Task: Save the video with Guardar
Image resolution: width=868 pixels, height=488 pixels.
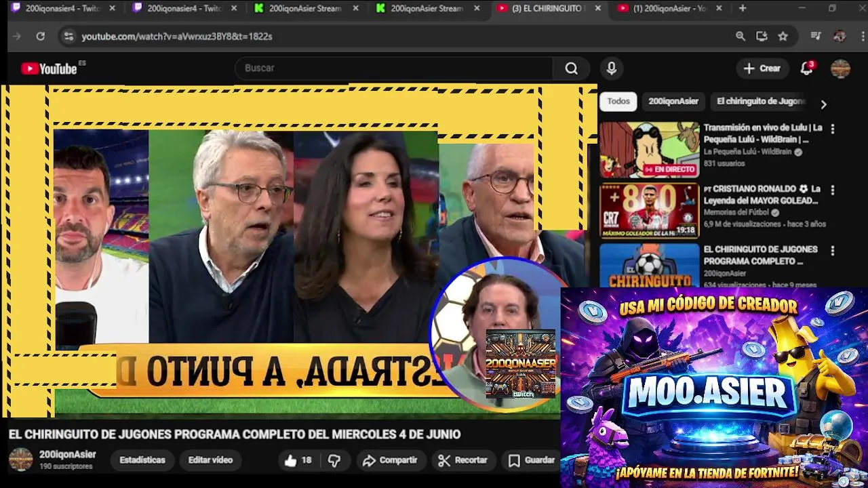Action: click(532, 460)
